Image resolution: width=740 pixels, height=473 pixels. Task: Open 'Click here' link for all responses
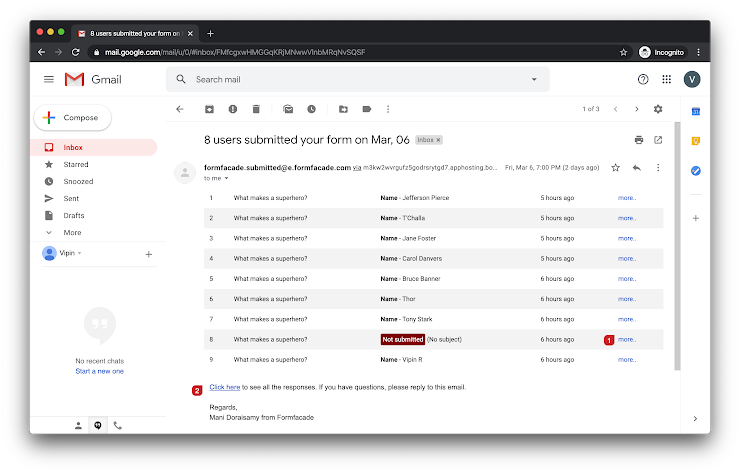click(x=224, y=387)
